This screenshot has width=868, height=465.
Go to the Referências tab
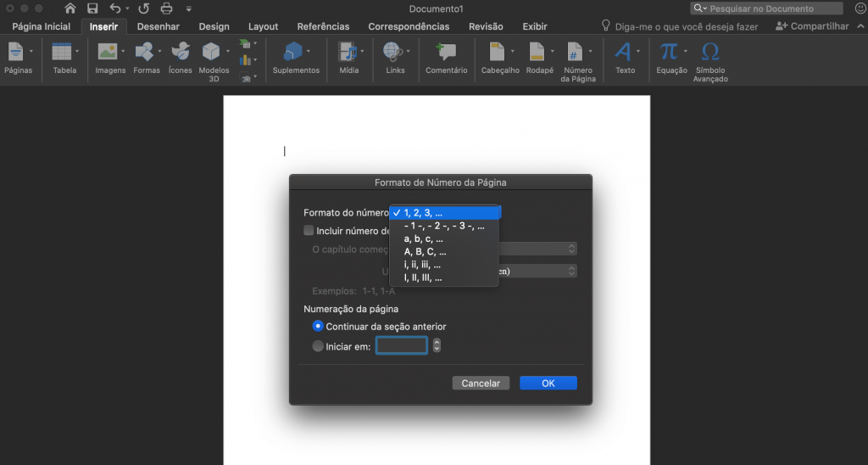[x=323, y=26]
